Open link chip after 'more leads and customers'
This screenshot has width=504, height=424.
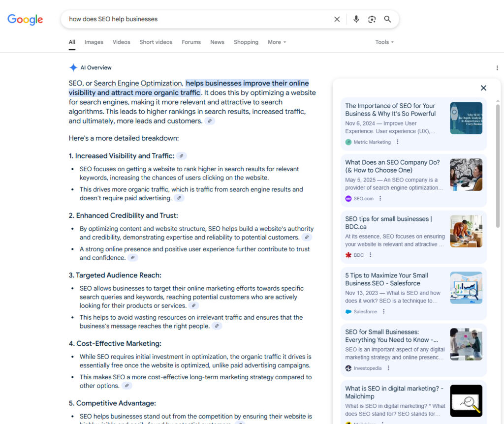210,121
